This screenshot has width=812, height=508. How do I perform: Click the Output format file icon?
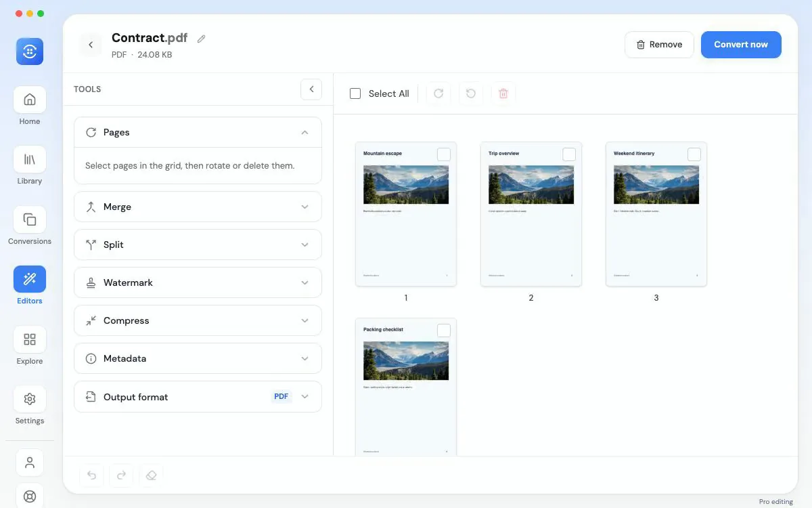(91, 397)
